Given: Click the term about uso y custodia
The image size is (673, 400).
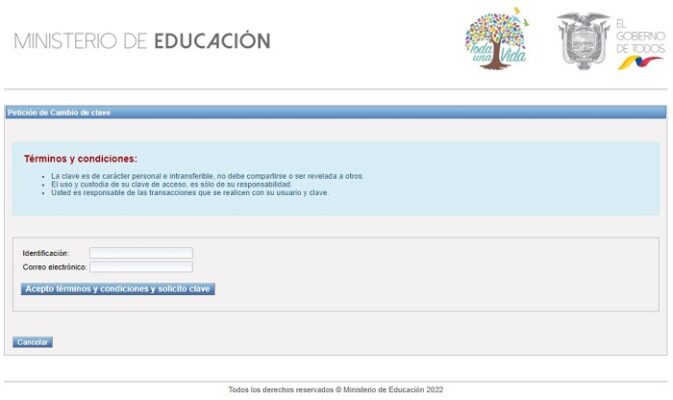Looking at the screenshot, I should point(171,184).
